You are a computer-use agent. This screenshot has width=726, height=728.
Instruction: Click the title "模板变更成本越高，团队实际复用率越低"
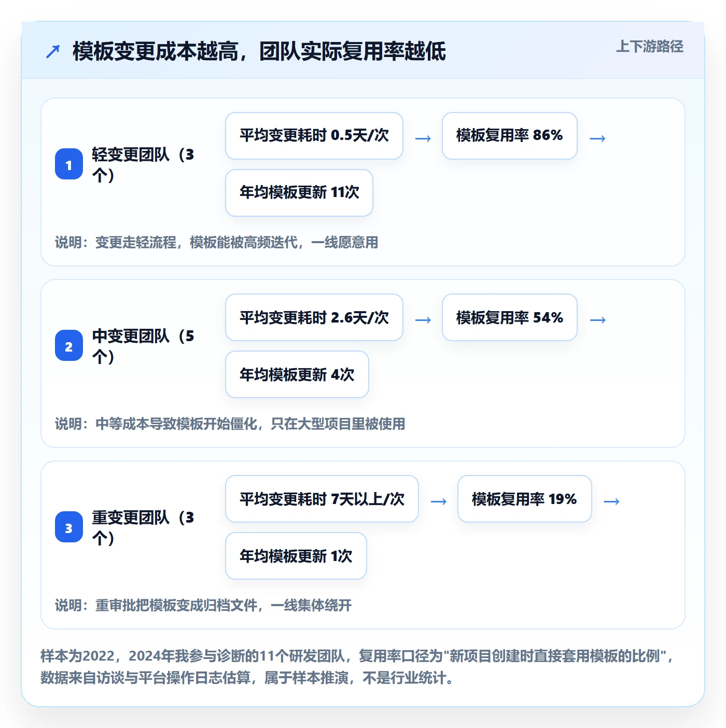259,51
